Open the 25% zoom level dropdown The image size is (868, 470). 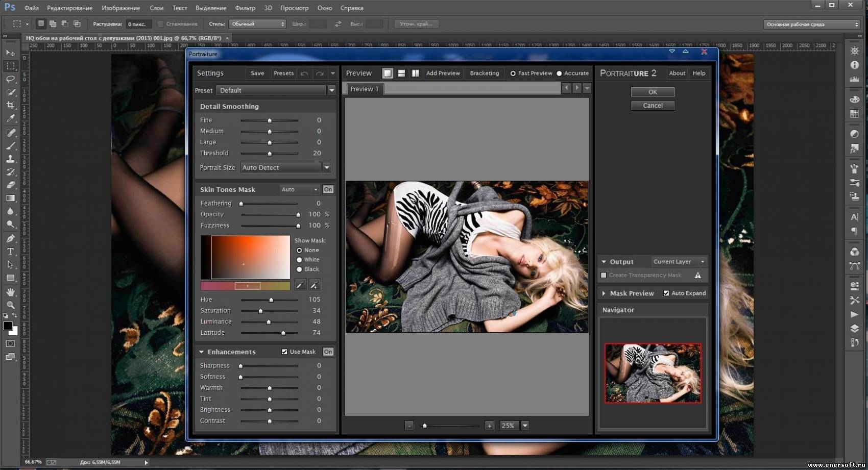524,426
